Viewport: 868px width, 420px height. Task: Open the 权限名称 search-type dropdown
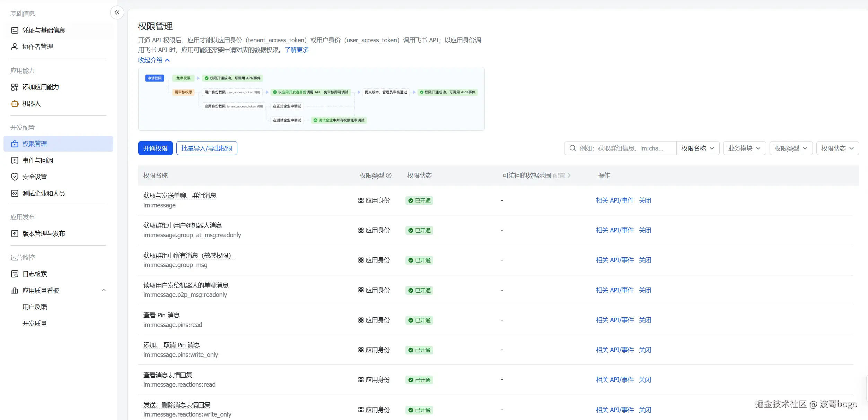point(698,148)
